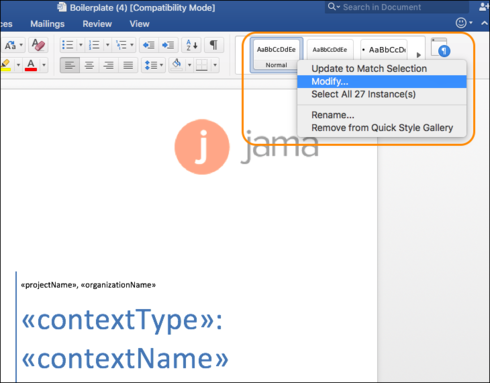
Task: Center the text
Action: (x=89, y=65)
